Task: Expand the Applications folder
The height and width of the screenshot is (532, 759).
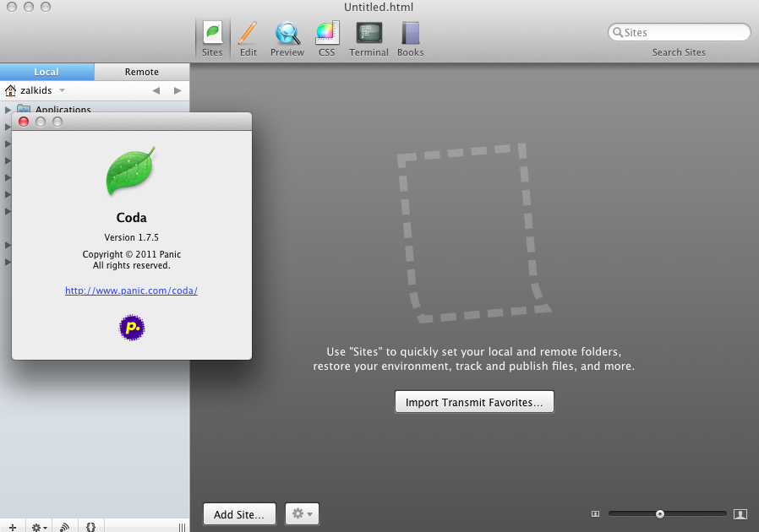Action: [x=8, y=110]
